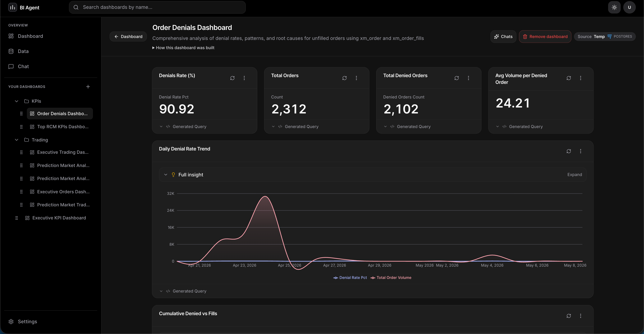Expand 'How this dashboard was built' disclosure
This screenshot has width=644, height=334.
click(183, 48)
